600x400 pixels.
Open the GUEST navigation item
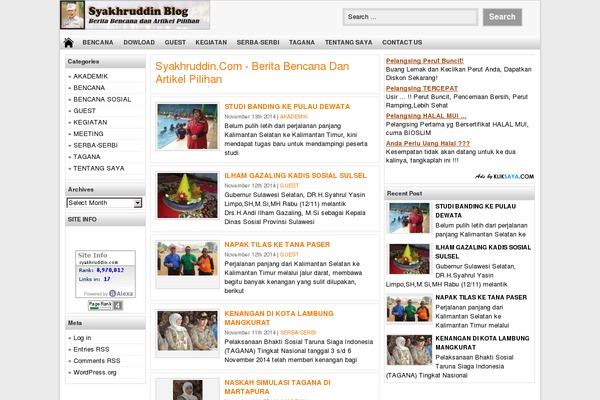click(175, 42)
